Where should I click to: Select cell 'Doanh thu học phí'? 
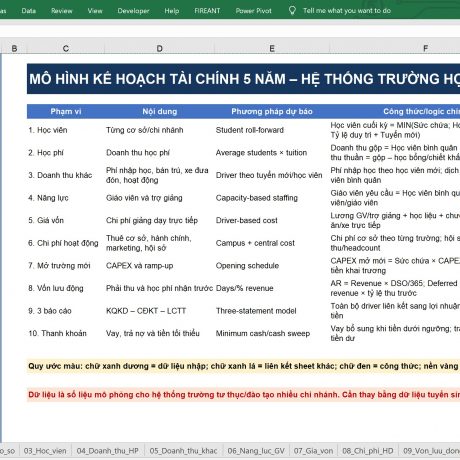(160, 153)
